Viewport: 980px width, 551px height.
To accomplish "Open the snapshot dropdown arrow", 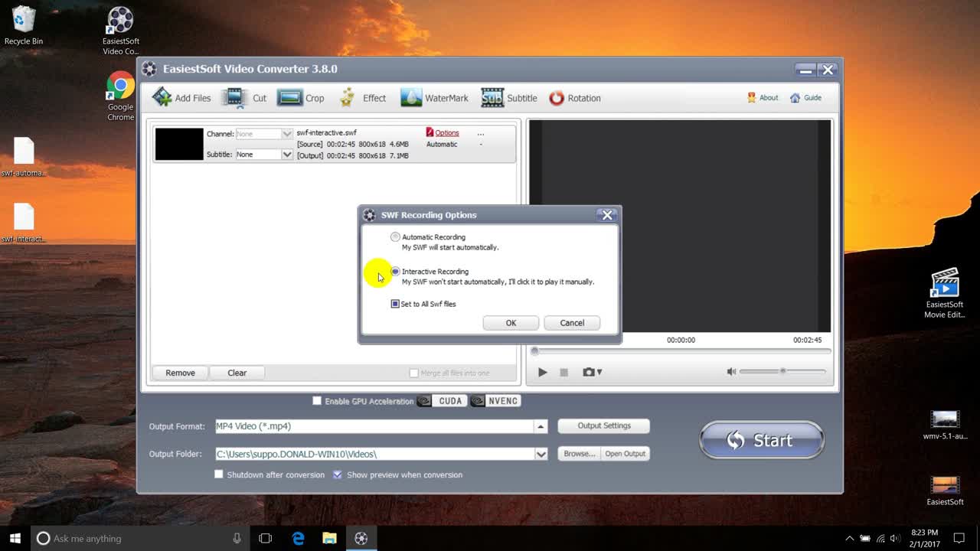I will click(599, 373).
